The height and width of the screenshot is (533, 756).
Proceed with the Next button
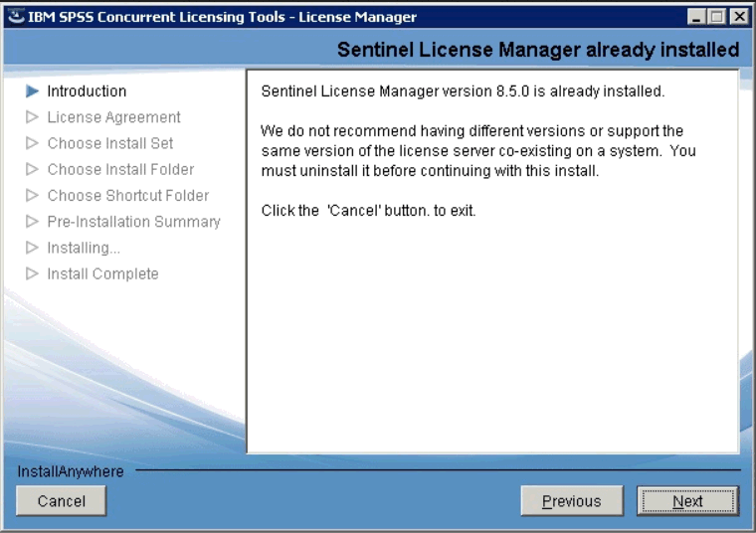(x=687, y=501)
